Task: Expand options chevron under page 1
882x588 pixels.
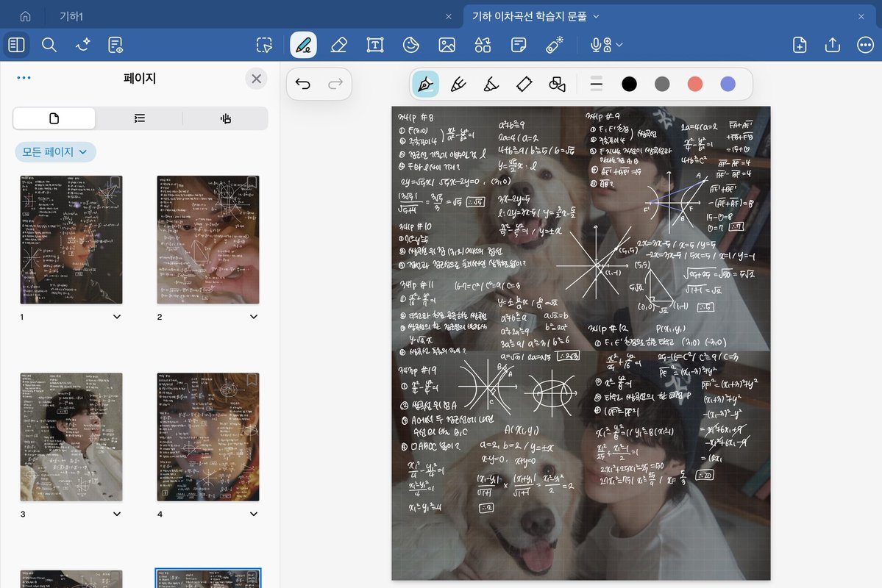Action: pos(117,317)
